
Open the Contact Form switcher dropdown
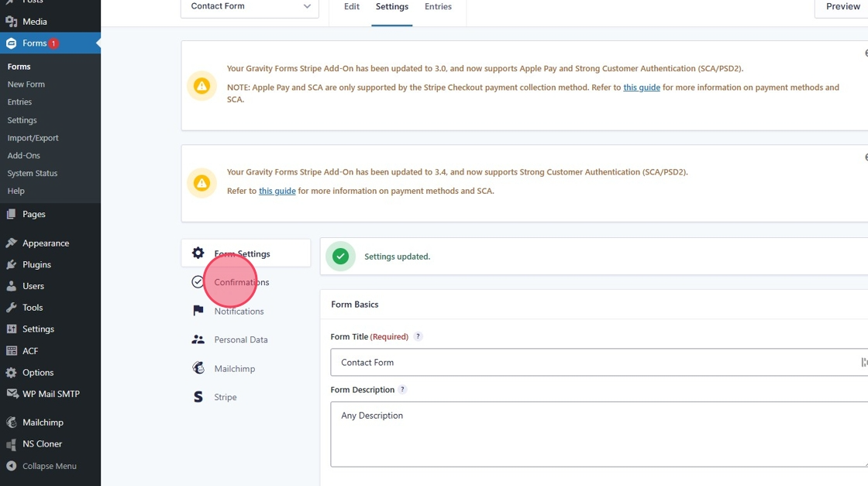(x=250, y=7)
